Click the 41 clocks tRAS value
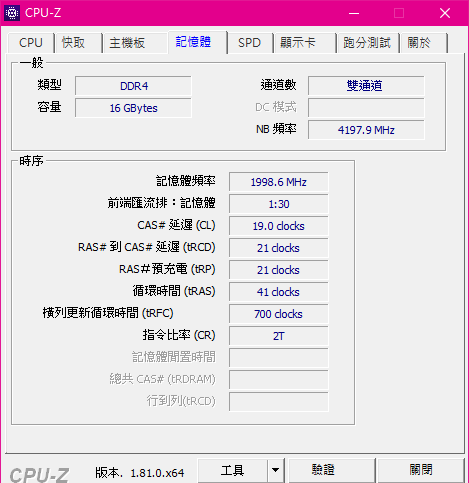 [279, 292]
